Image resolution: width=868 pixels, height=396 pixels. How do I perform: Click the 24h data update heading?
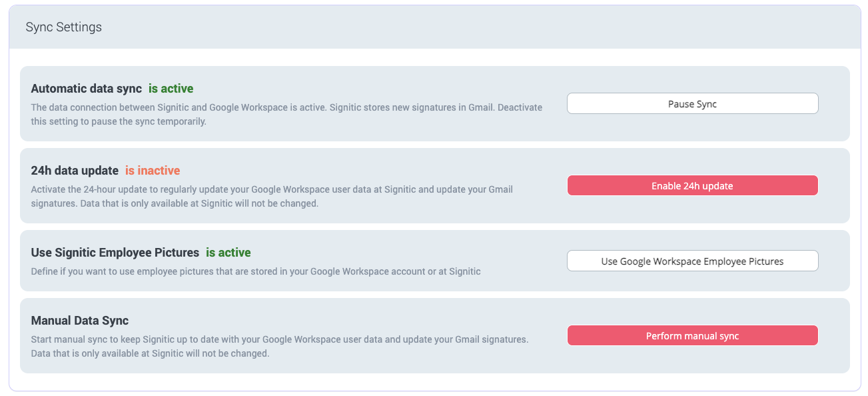[75, 171]
